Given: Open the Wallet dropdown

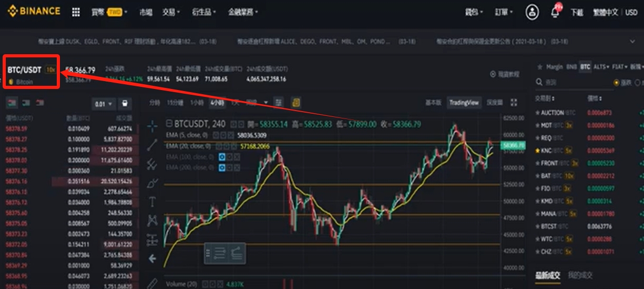Looking at the screenshot, I should 475,12.
